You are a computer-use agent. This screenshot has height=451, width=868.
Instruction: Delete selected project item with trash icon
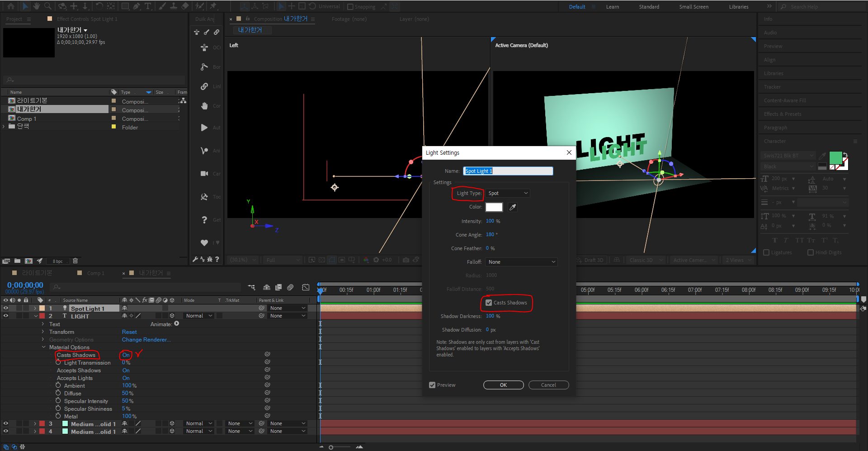point(75,261)
